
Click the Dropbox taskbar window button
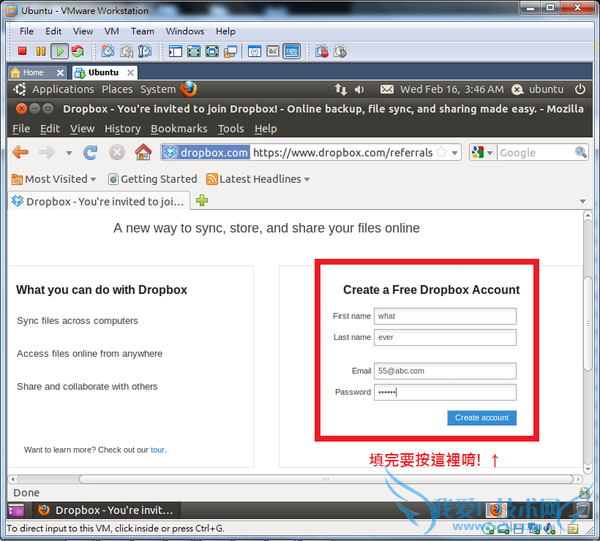[107, 510]
